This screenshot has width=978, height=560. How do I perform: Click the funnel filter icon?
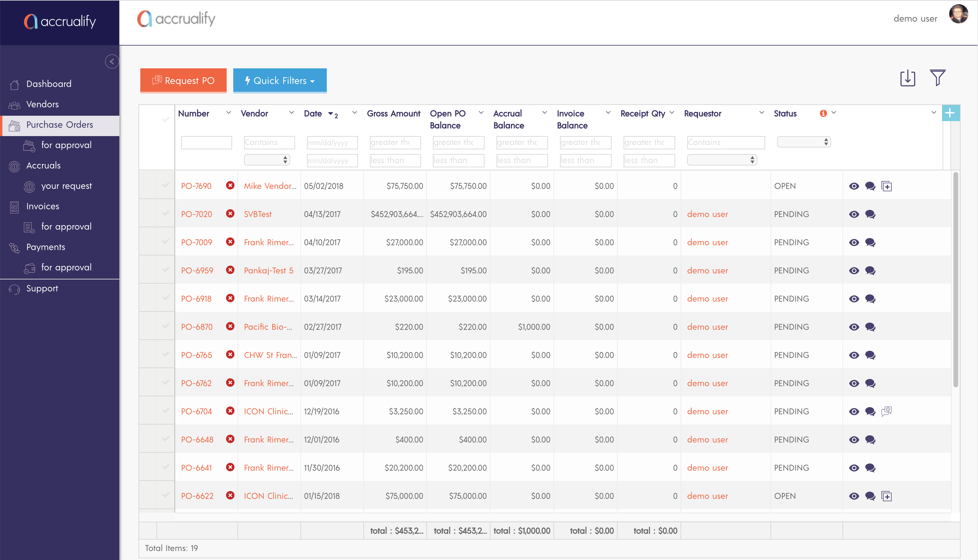(937, 78)
